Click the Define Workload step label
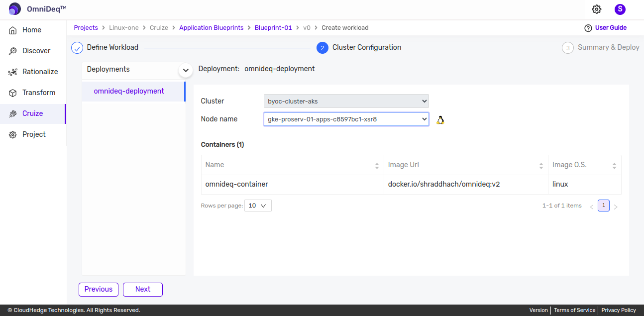 click(x=112, y=47)
